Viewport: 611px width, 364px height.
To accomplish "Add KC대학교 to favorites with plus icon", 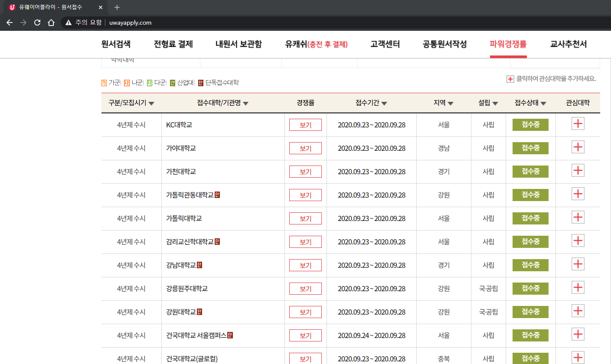I will pyautogui.click(x=578, y=124).
